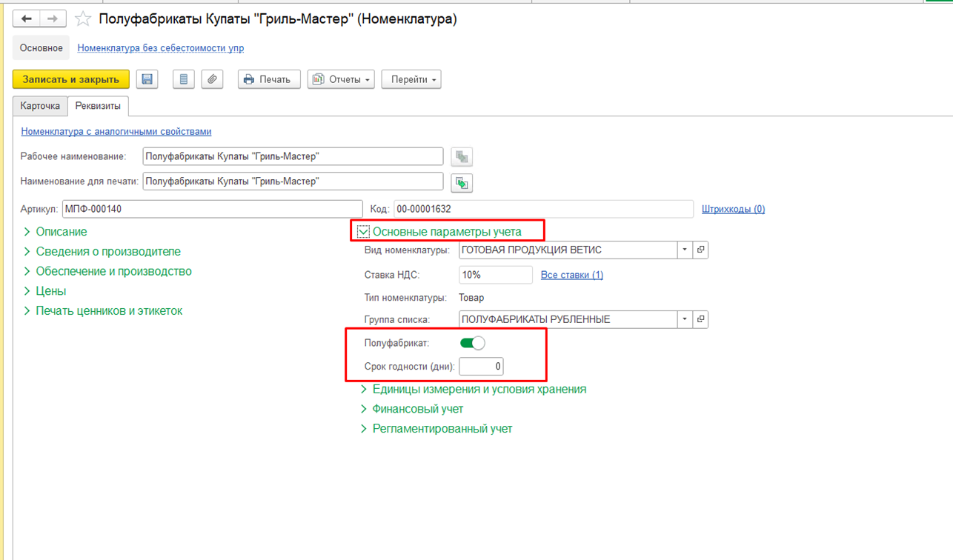
Task: Open the Вид номенклатуры item with the open button
Action: coord(701,250)
